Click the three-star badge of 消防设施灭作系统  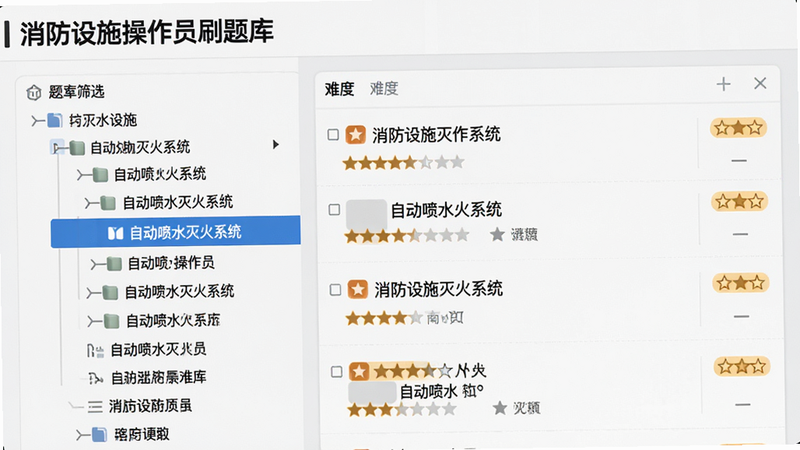(x=739, y=128)
